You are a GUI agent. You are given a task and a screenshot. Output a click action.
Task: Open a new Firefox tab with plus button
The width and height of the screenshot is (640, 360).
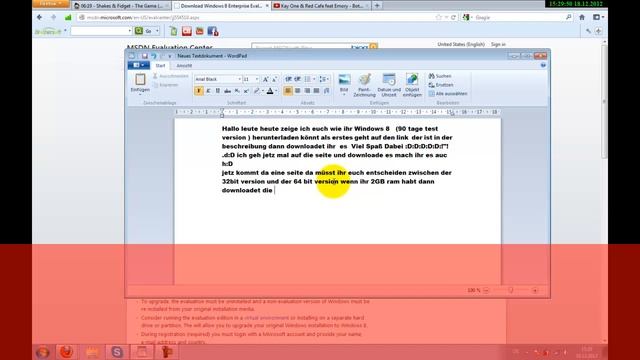pyautogui.click(x=377, y=6)
